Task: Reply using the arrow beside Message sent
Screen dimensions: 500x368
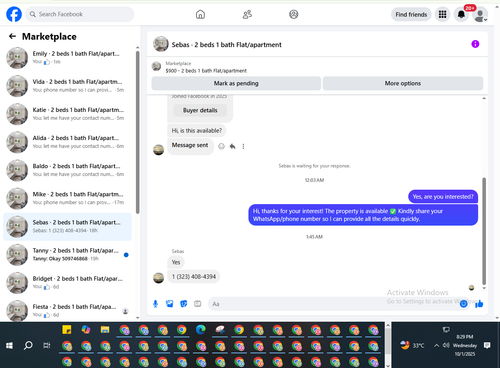Action: point(233,146)
